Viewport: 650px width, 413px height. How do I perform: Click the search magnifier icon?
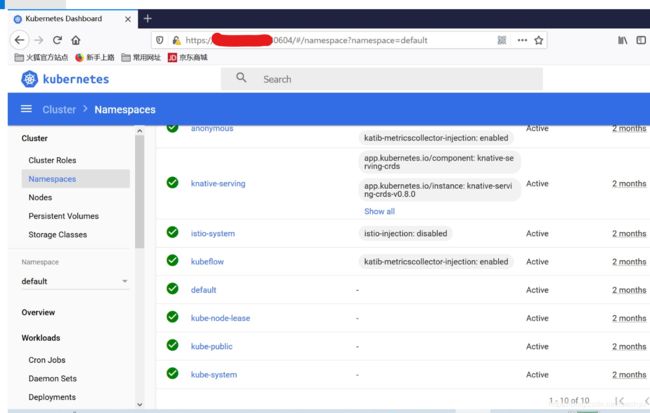coord(241,78)
